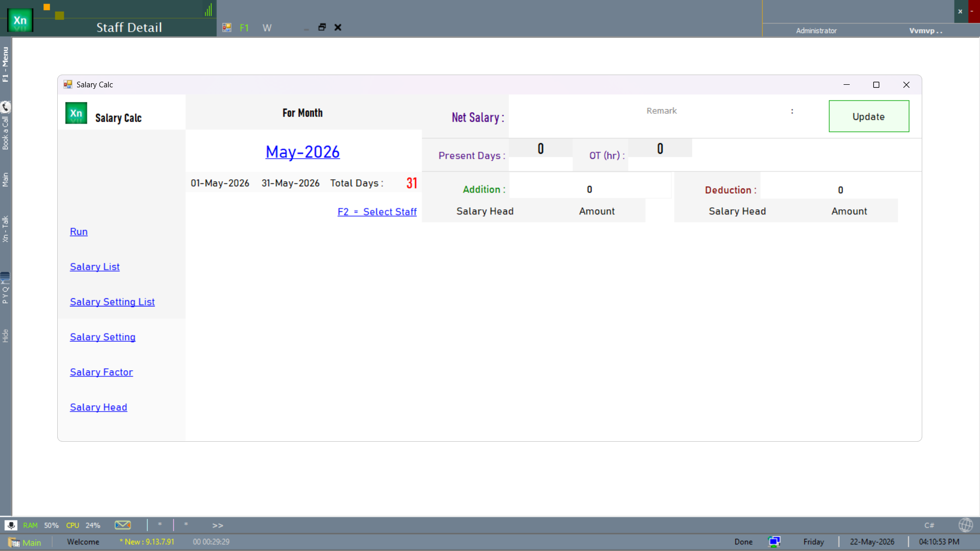Click Addition Salary Head column header
Image resolution: width=980 pixels, height=551 pixels.
coord(485,211)
